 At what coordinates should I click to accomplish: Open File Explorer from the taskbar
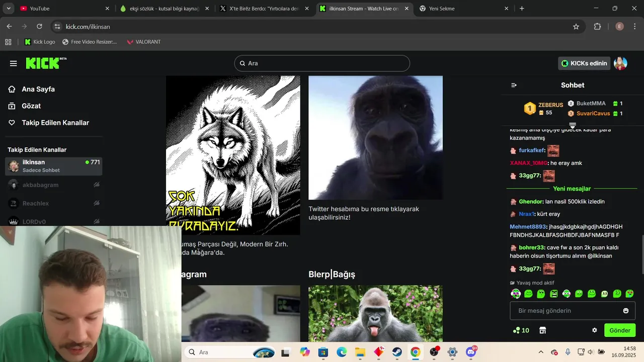pyautogui.click(x=360, y=352)
